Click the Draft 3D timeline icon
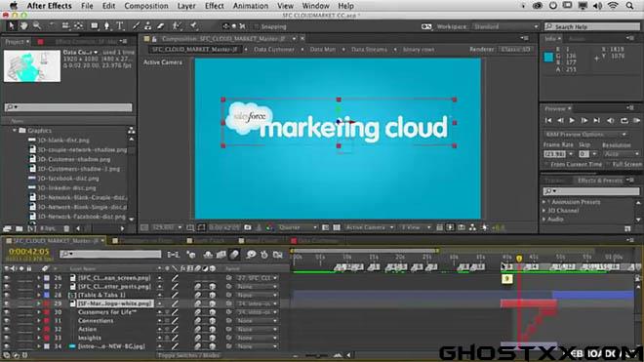This screenshot has width=644, height=362. tap(191, 255)
